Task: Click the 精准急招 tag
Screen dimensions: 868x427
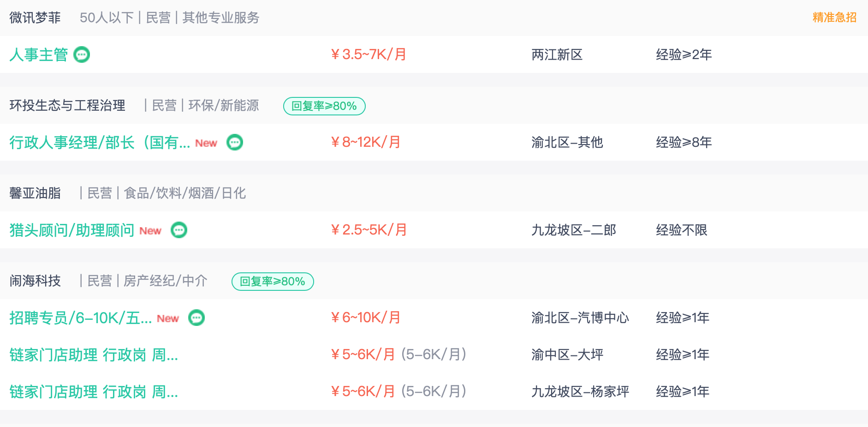Action: [x=834, y=18]
